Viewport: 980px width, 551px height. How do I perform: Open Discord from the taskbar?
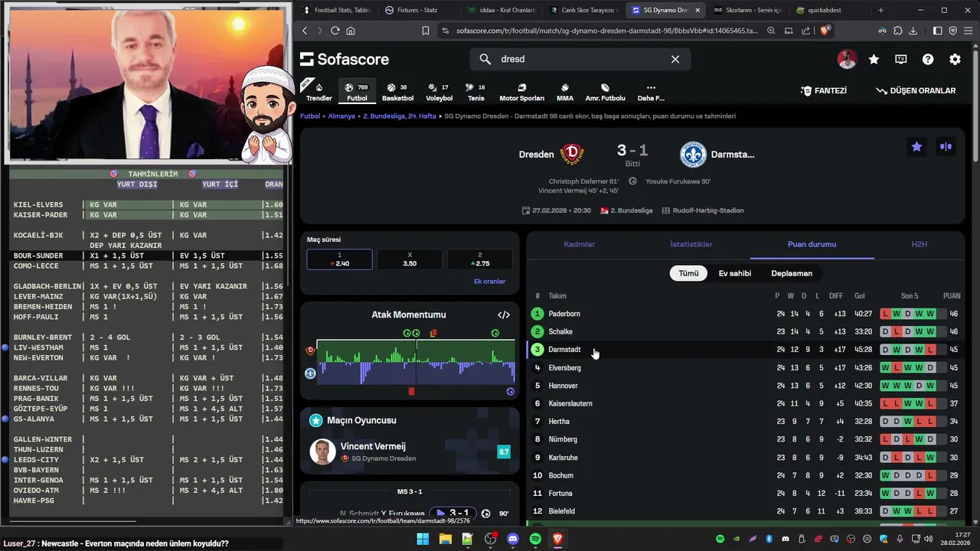pos(513,539)
